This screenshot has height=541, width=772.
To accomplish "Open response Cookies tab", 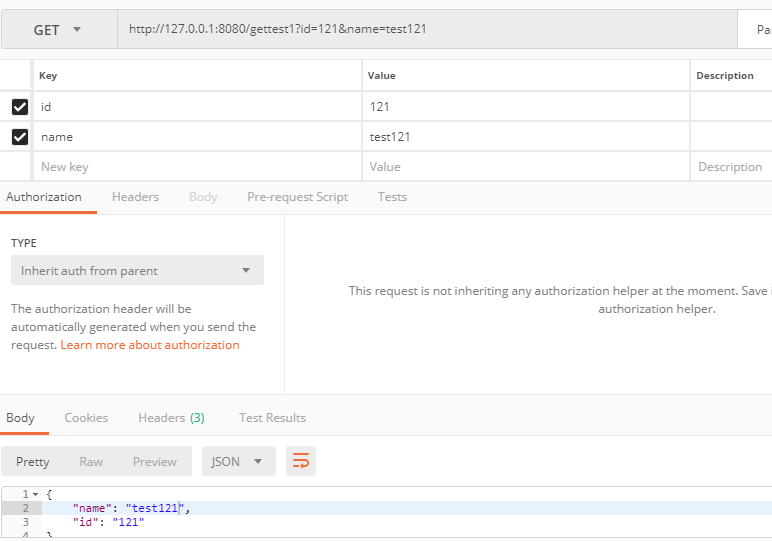I will point(86,418).
